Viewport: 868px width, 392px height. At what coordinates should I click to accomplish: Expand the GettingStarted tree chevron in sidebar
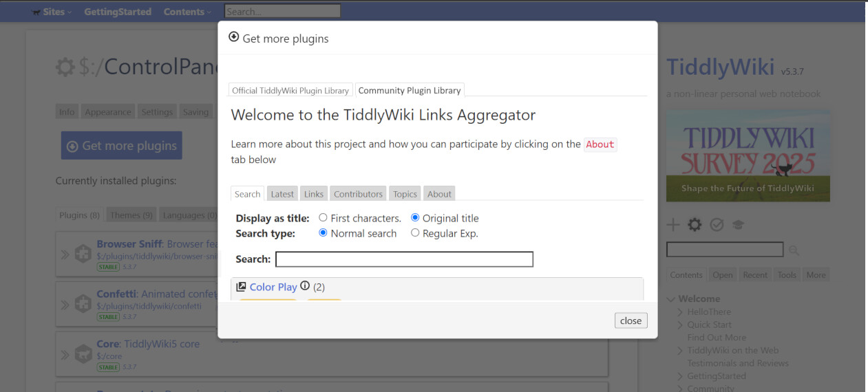tap(680, 376)
